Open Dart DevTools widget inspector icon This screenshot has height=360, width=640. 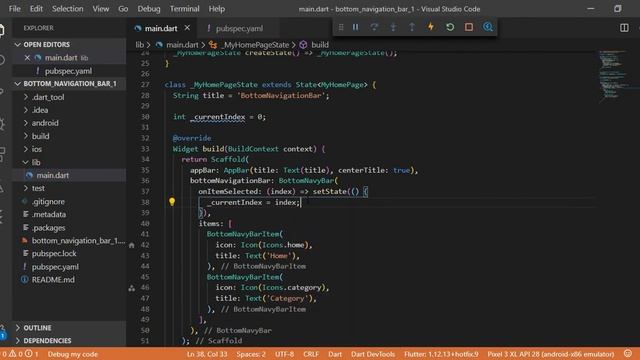click(x=488, y=27)
